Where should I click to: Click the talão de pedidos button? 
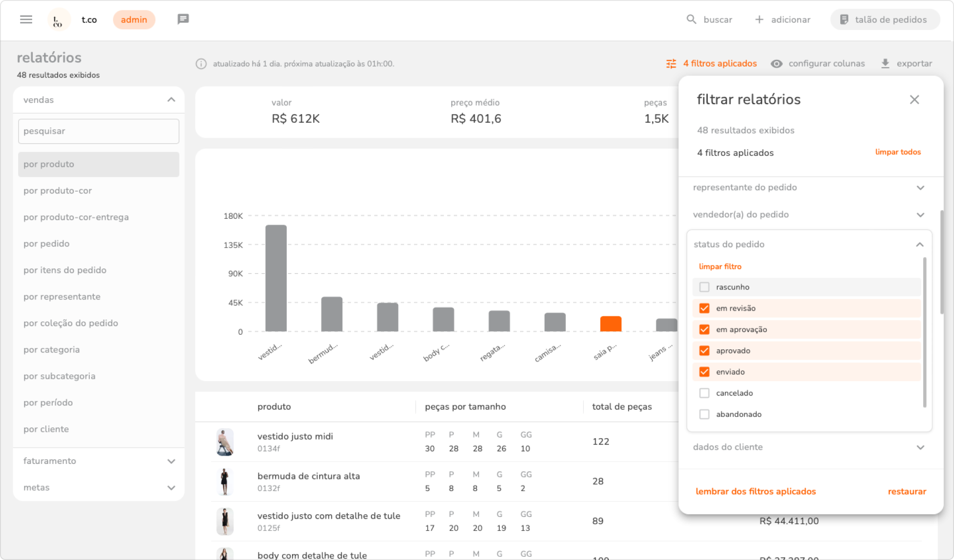tap(885, 19)
